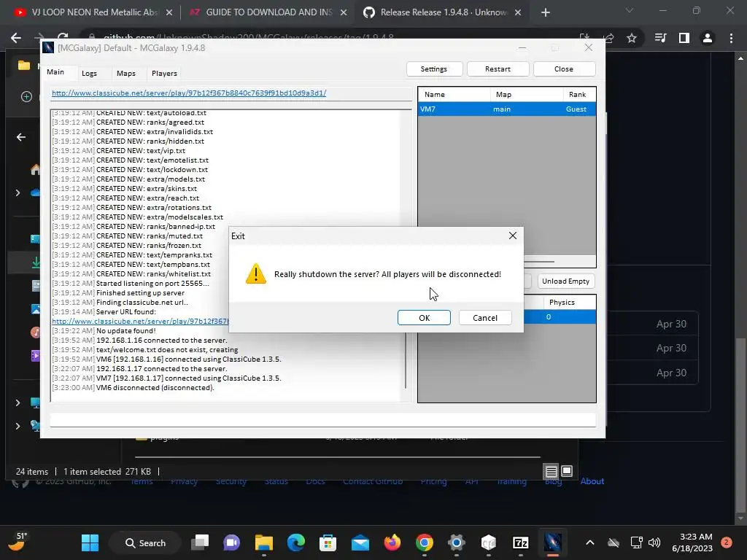Share this page via Chrome share icon
This screenshot has height=560, width=747.
click(608, 38)
